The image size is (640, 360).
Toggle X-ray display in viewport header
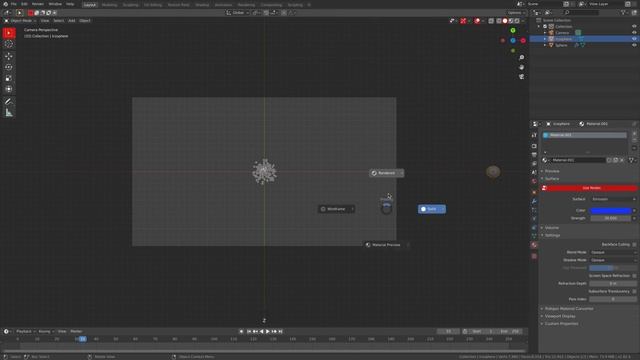point(491,21)
